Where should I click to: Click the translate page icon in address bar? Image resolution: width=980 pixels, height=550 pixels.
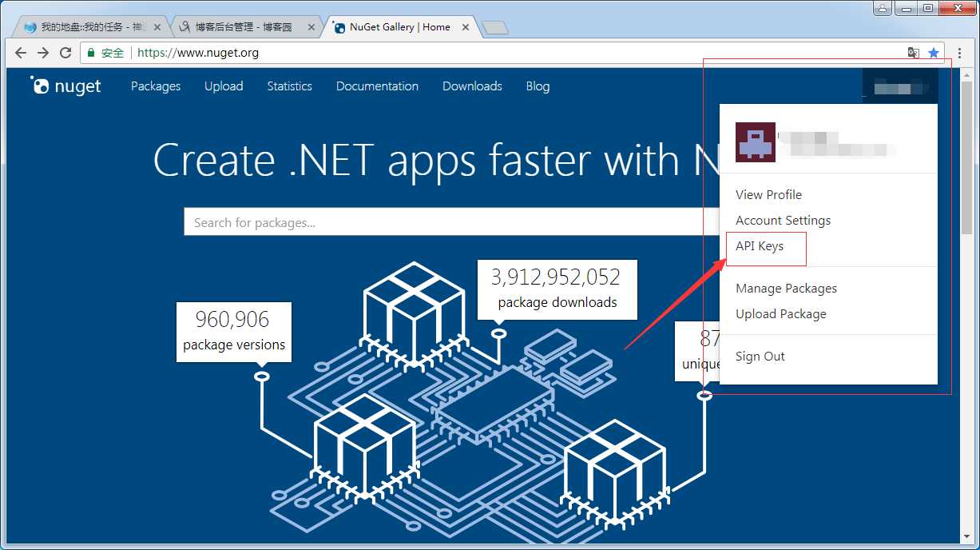pos(913,53)
